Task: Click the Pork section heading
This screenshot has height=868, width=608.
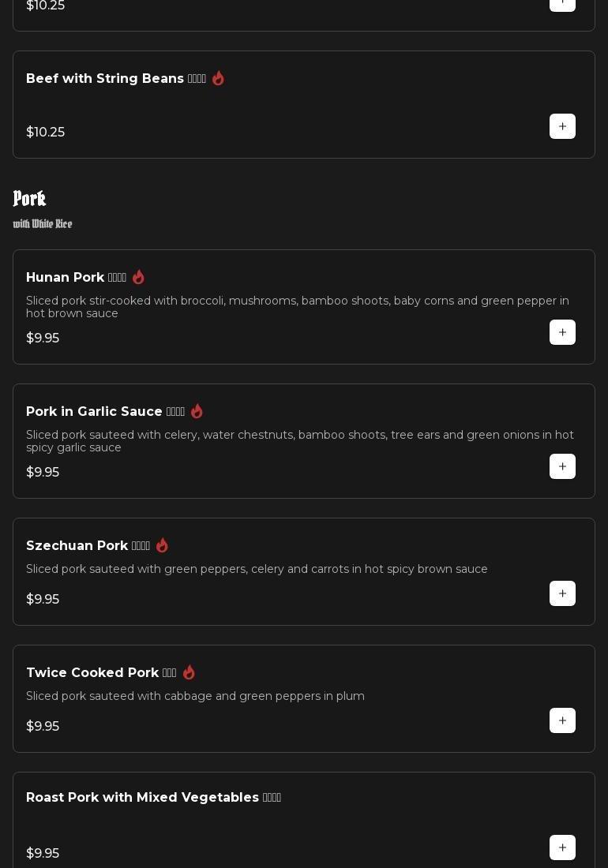Action: coord(29,198)
